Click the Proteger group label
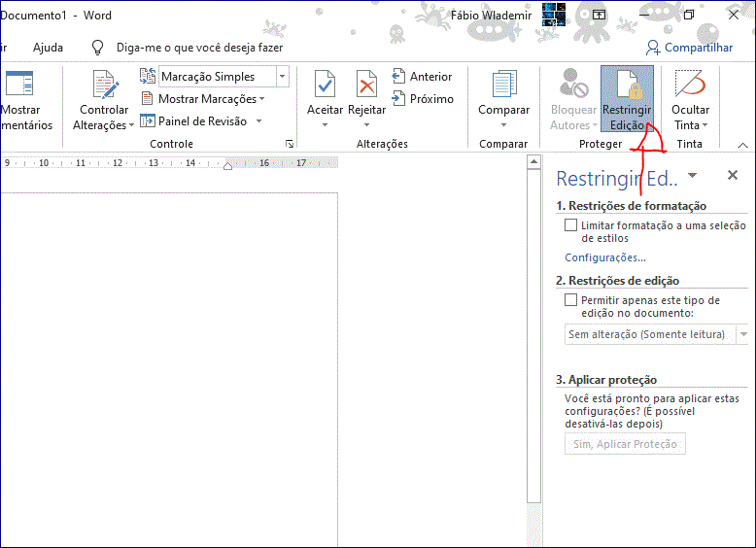This screenshot has width=756, height=548. tap(601, 144)
